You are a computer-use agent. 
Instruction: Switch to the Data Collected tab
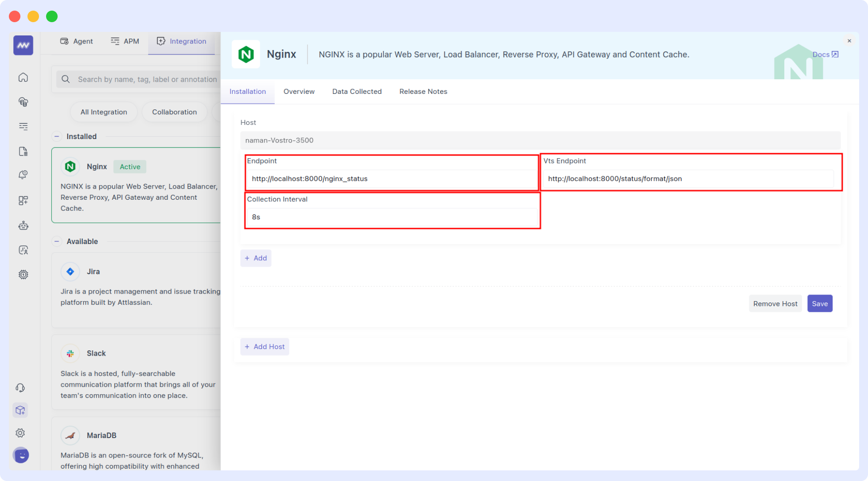(x=357, y=91)
